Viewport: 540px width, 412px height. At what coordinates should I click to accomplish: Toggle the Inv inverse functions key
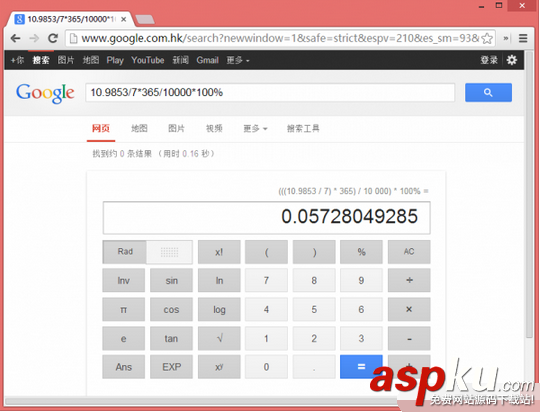point(124,280)
